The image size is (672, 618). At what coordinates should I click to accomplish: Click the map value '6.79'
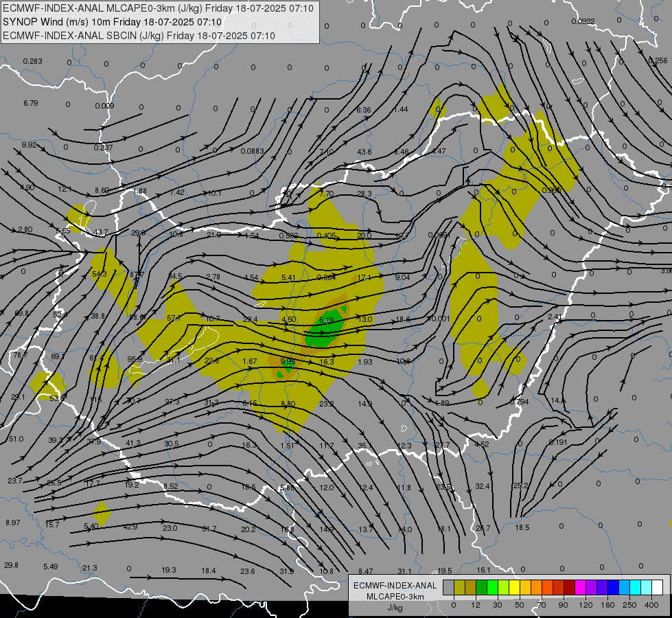[31, 103]
